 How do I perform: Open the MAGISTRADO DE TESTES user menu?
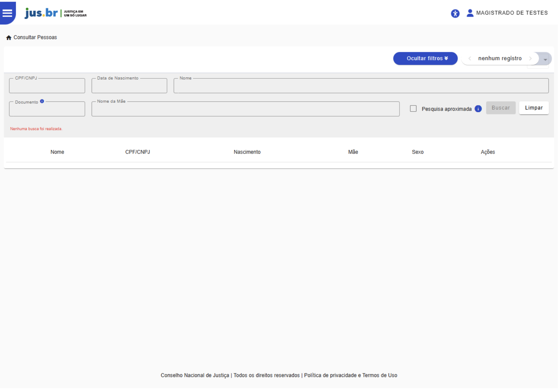click(x=511, y=13)
